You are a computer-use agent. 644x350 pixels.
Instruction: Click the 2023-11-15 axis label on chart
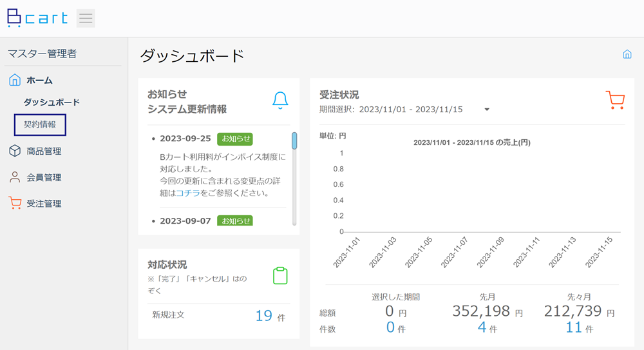click(x=598, y=252)
